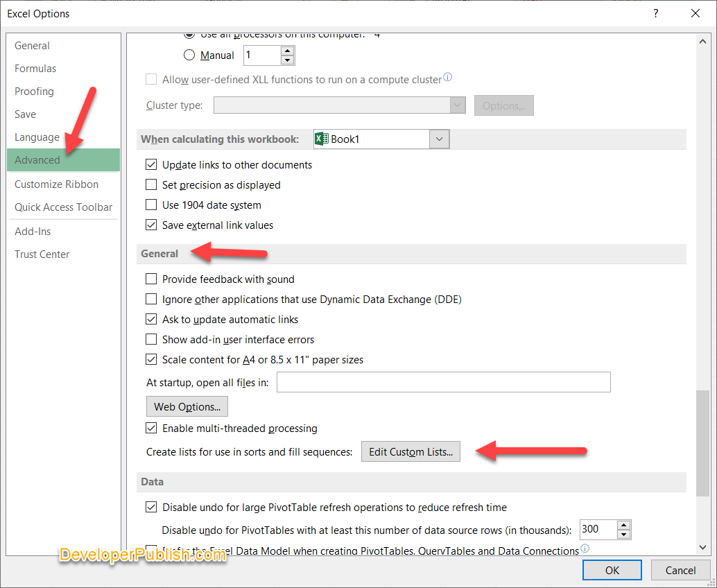This screenshot has width=717, height=588.
Task: Open the Web Options dialog
Action: click(x=187, y=406)
